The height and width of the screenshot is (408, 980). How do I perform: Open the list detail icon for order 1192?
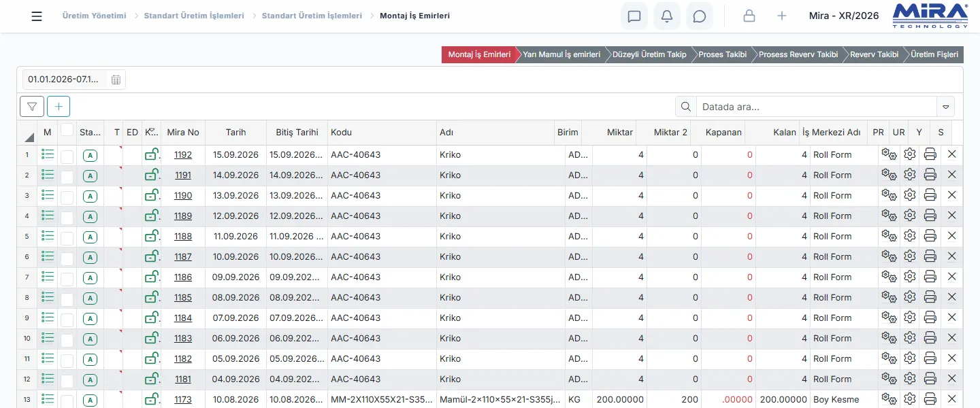pyautogui.click(x=48, y=154)
